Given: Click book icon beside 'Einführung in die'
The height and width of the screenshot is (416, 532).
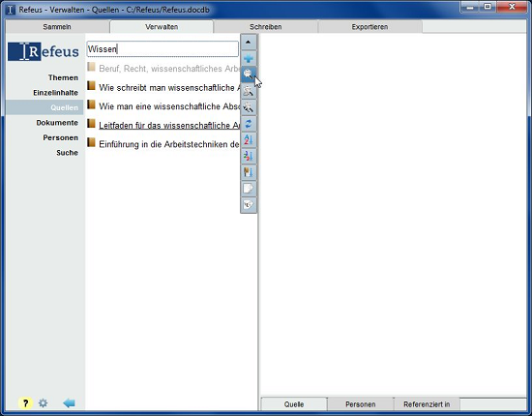Looking at the screenshot, I should pos(91,142).
